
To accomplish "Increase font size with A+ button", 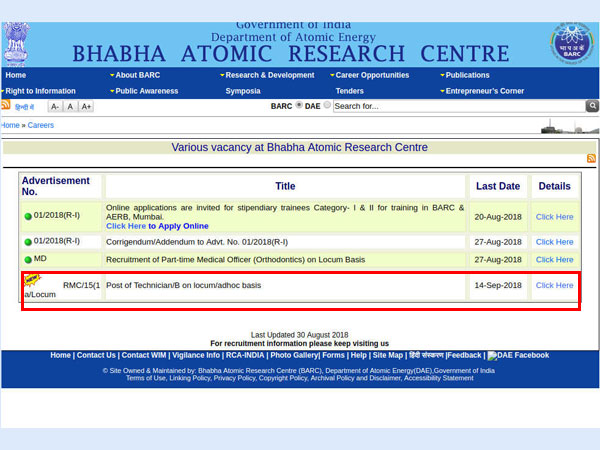I will [x=86, y=106].
